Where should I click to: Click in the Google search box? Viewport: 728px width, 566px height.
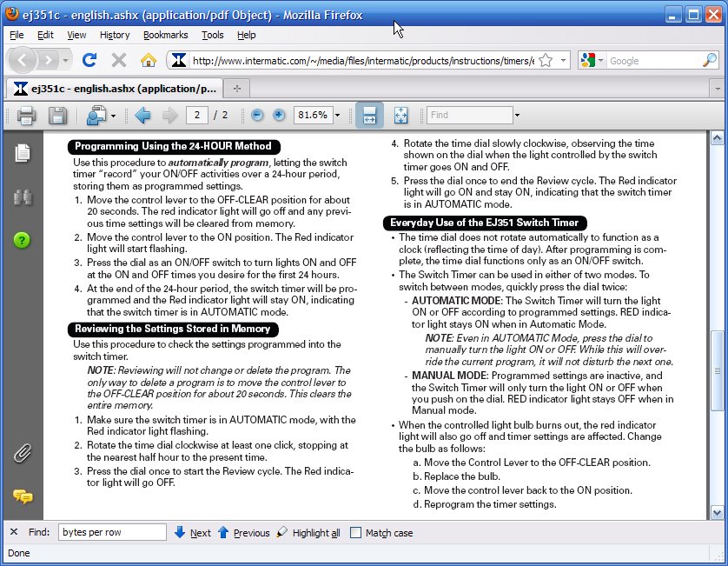653,60
